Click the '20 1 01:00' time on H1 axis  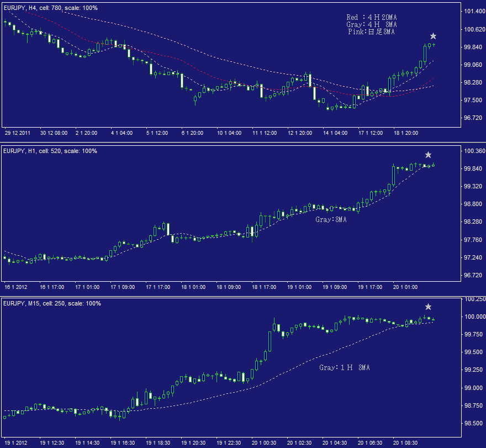pyautogui.click(x=405, y=287)
